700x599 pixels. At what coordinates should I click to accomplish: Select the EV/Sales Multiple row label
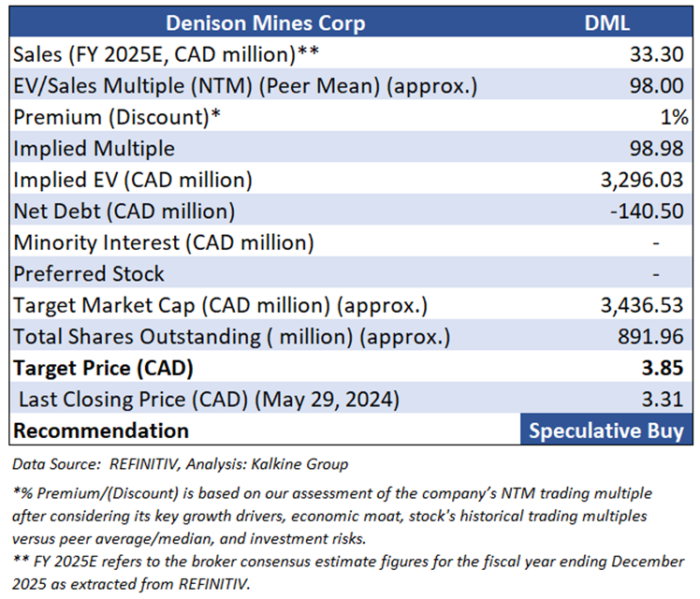click(x=244, y=85)
